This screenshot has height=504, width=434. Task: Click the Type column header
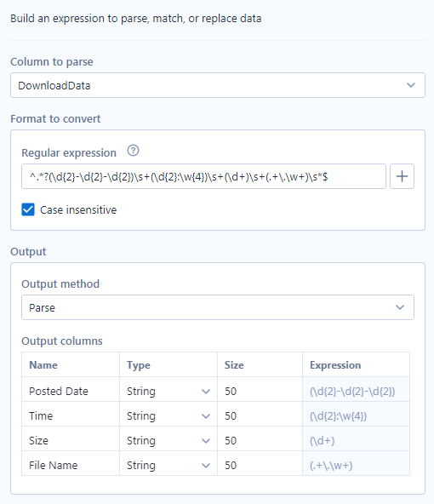(x=139, y=365)
